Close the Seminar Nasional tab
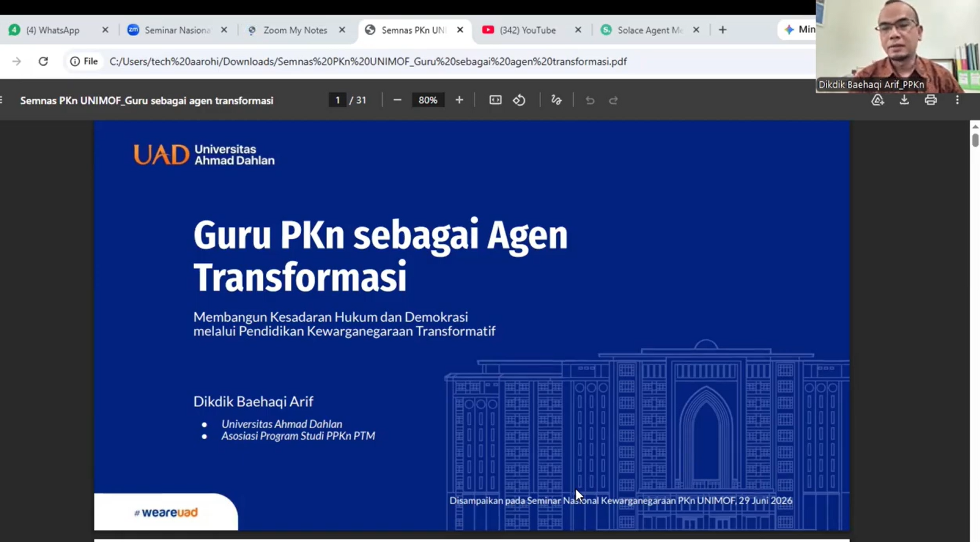The image size is (980, 542). tap(224, 30)
